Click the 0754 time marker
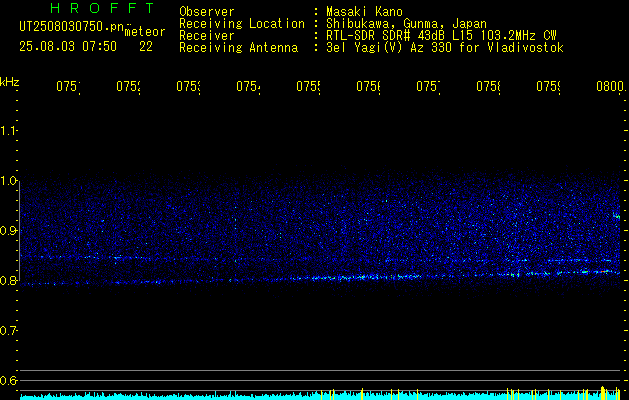 click(248, 87)
